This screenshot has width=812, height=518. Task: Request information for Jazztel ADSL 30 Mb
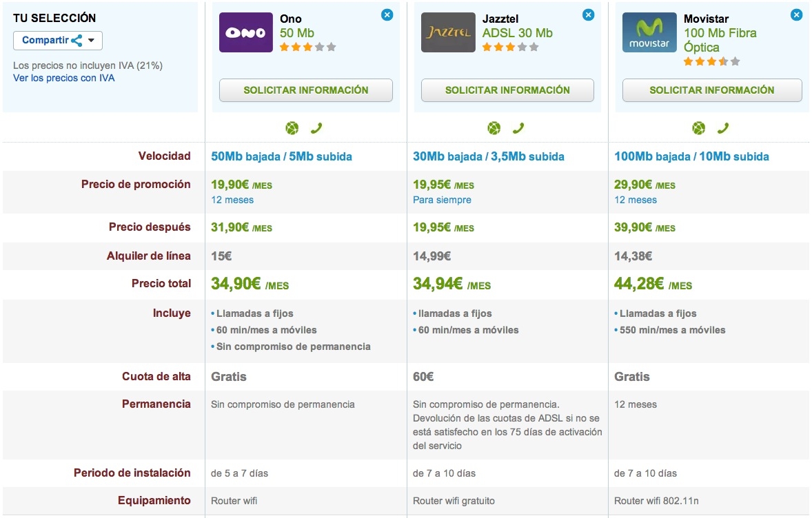pyautogui.click(x=507, y=90)
